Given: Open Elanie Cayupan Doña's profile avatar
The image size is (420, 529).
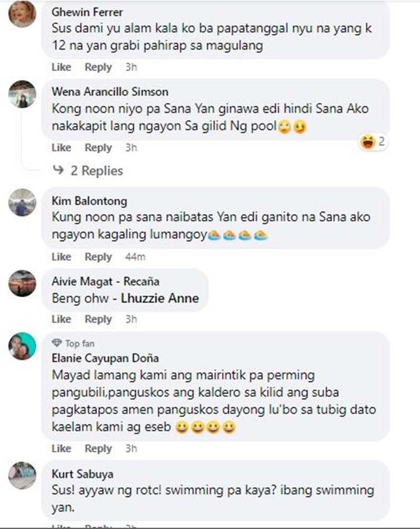Looking at the screenshot, I should click(22, 346).
